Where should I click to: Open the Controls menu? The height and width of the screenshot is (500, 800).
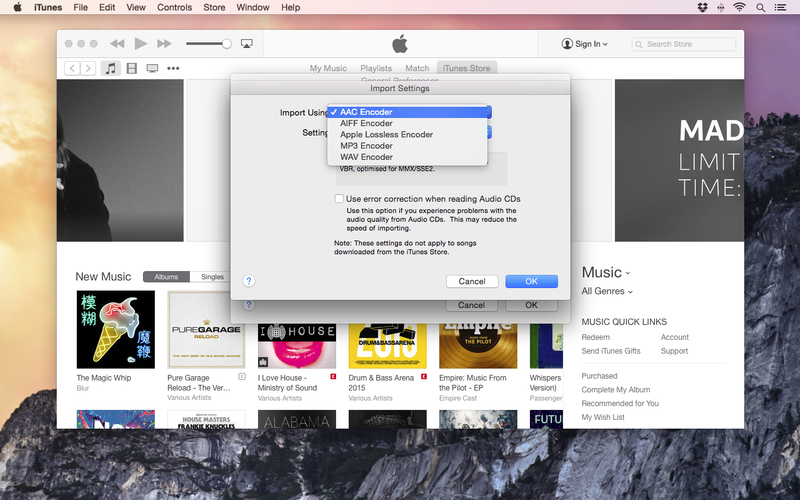click(174, 8)
